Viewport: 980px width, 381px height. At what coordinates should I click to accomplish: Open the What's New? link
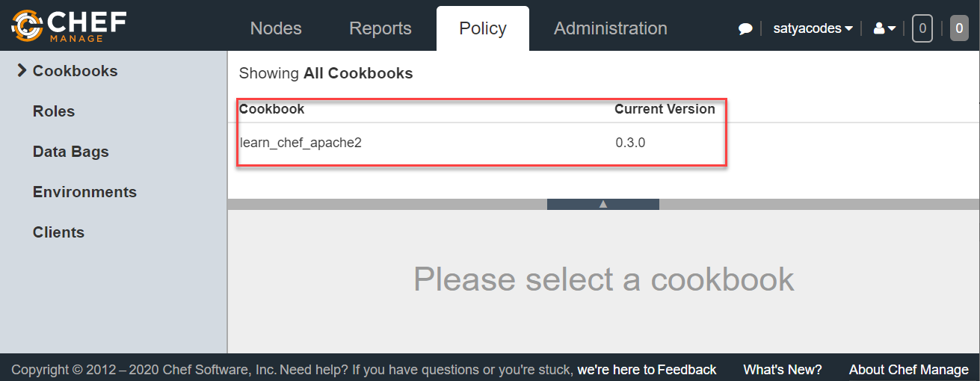[x=783, y=370]
